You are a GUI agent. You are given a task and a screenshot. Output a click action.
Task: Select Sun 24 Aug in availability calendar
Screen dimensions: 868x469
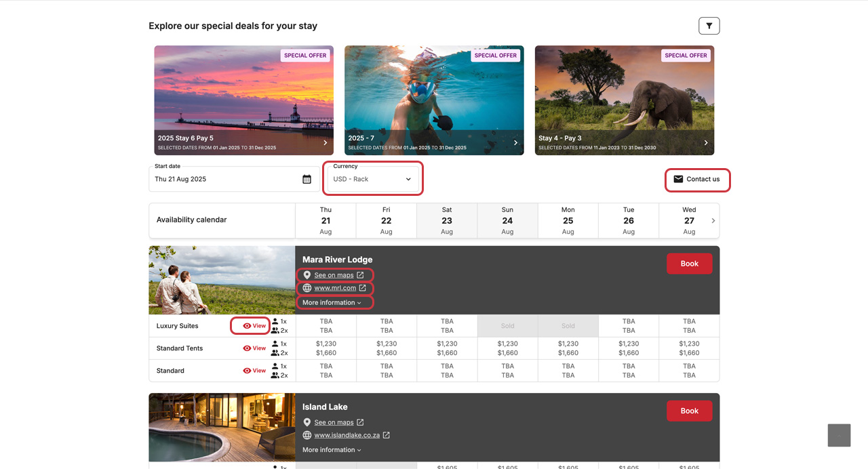coord(507,220)
